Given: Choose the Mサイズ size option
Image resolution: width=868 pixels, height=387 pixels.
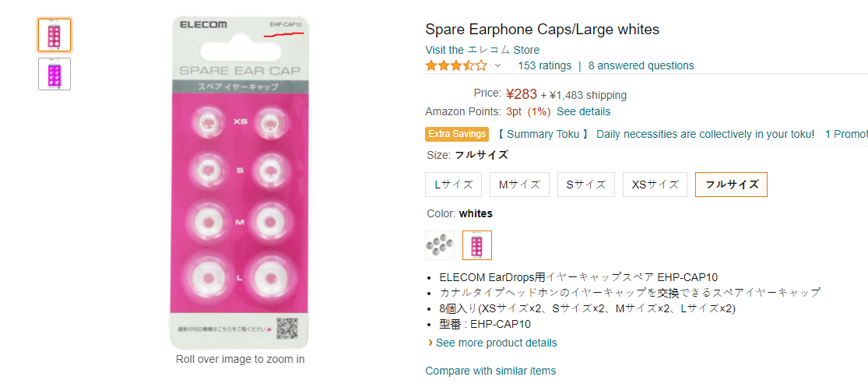Looking at the screenshot, I should [x=519, y=185].
